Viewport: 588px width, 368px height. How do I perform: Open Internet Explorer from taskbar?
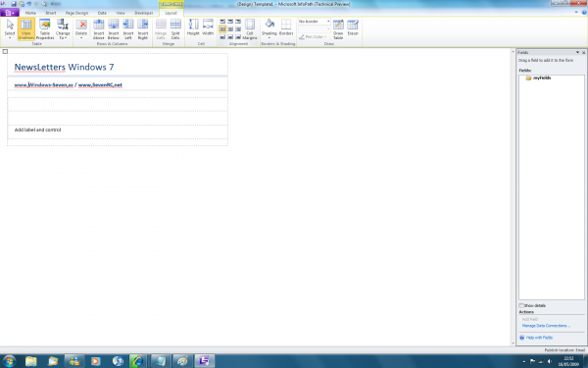[x=138, y=361]
